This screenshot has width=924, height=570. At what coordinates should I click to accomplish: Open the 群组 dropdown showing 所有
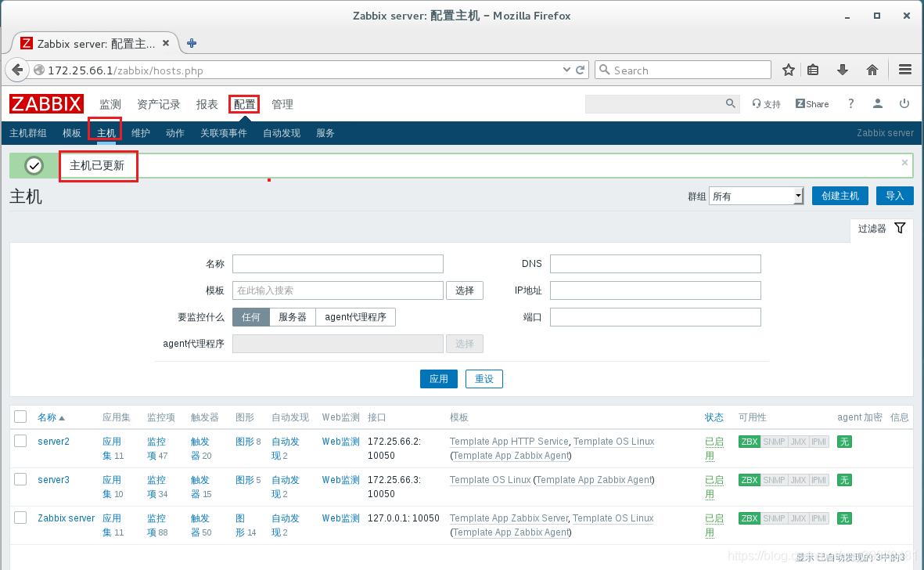tap(757, 196)
